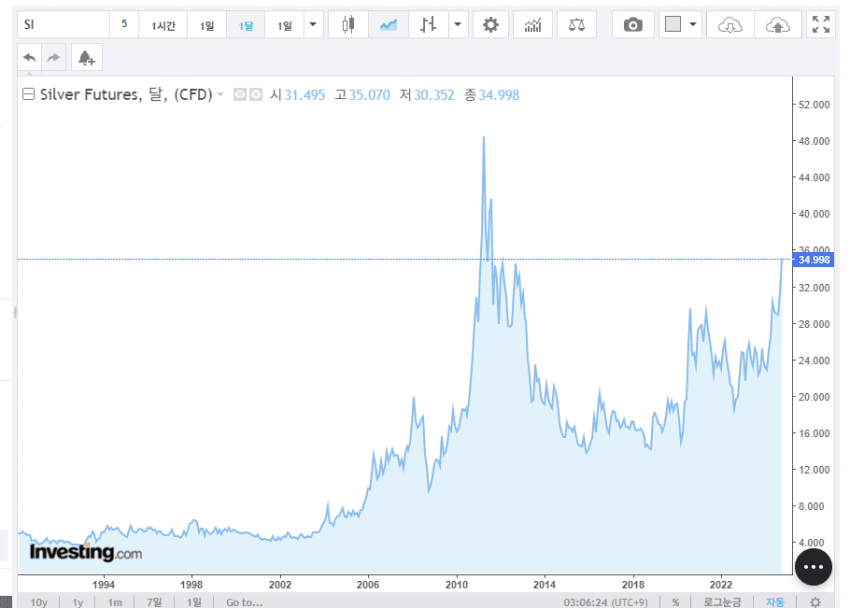This screenshot has width=850, height=608.
Task: Click the cloud download load-chart icon
Action: coord(731,25)
